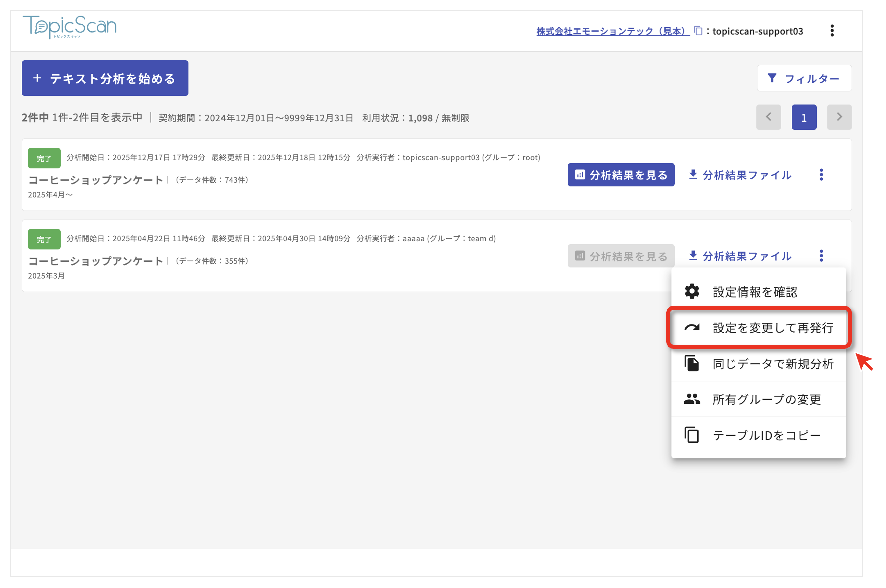This screenshot has height=588, width=886.
Task: Select 所有グループの変更 from the context menu
Action: [766, 399]
